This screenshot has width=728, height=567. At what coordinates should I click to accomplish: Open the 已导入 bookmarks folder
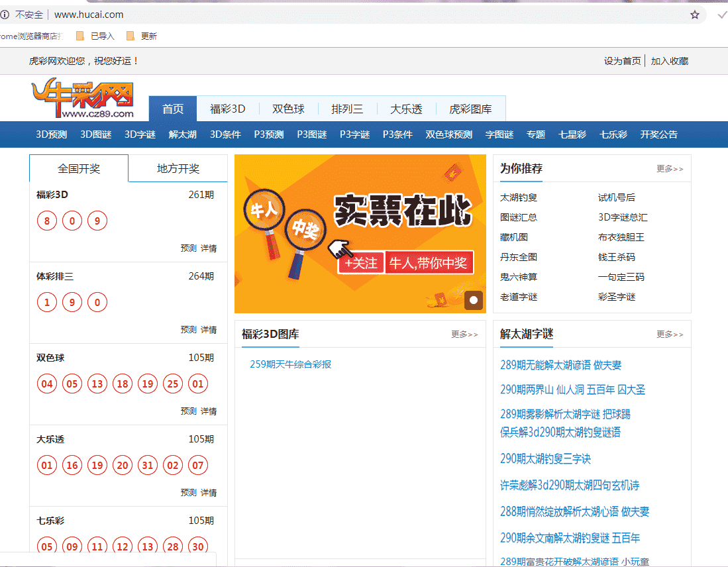100,36
